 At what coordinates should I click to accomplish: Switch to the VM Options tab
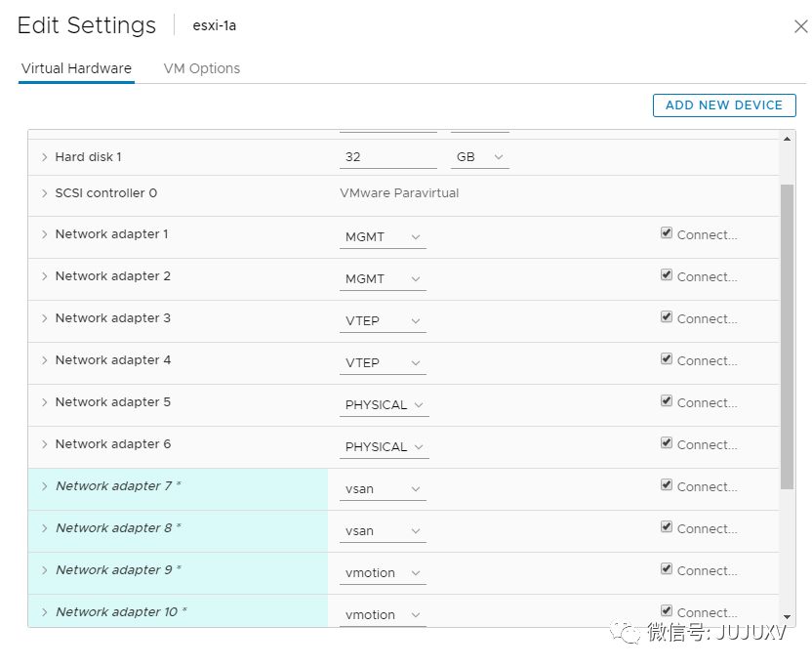[x=202, y=68]
